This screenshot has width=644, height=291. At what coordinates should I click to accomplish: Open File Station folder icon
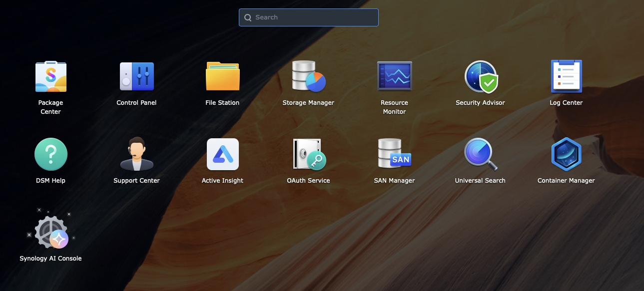click(x=222, y=76)
